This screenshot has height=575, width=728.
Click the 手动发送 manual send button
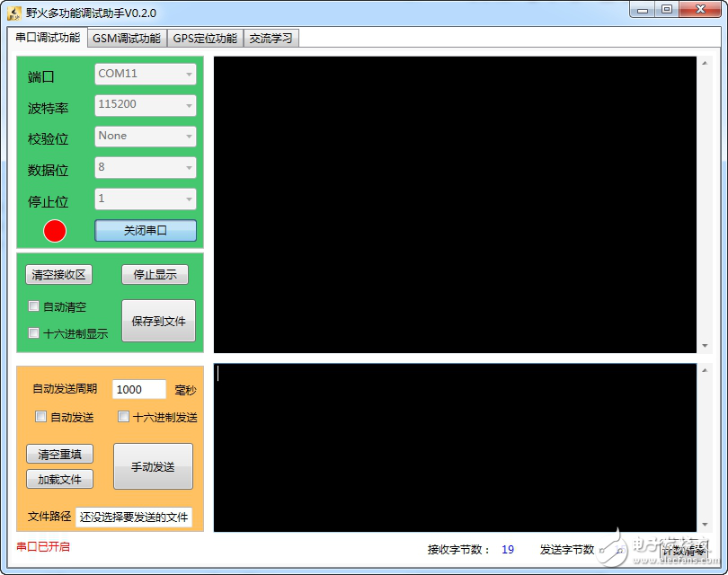point(153,466)
